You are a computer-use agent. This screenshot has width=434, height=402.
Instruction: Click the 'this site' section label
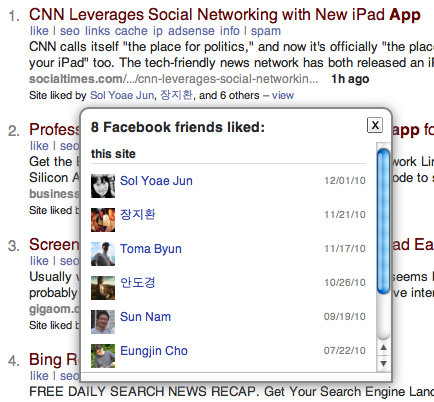click(x=113, y=154)
